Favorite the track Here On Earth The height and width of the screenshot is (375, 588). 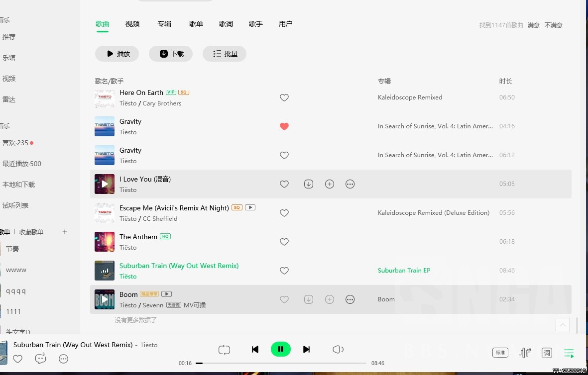tap(284, 97)
